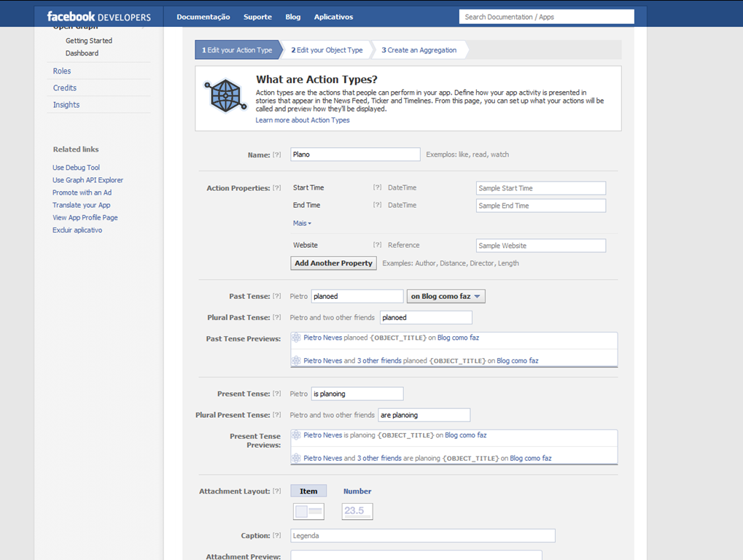Click help [?] next to Plural Past Tense

[x=277, y=317]
